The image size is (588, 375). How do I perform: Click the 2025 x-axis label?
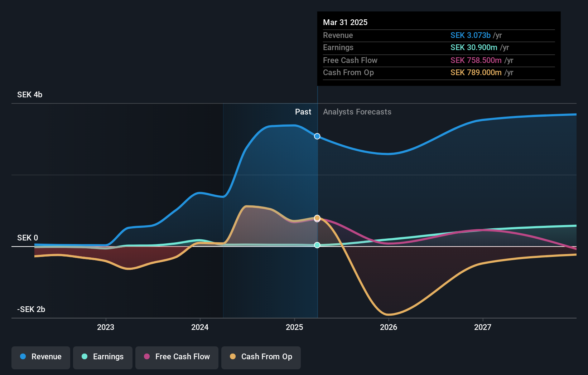coord(294,327)
